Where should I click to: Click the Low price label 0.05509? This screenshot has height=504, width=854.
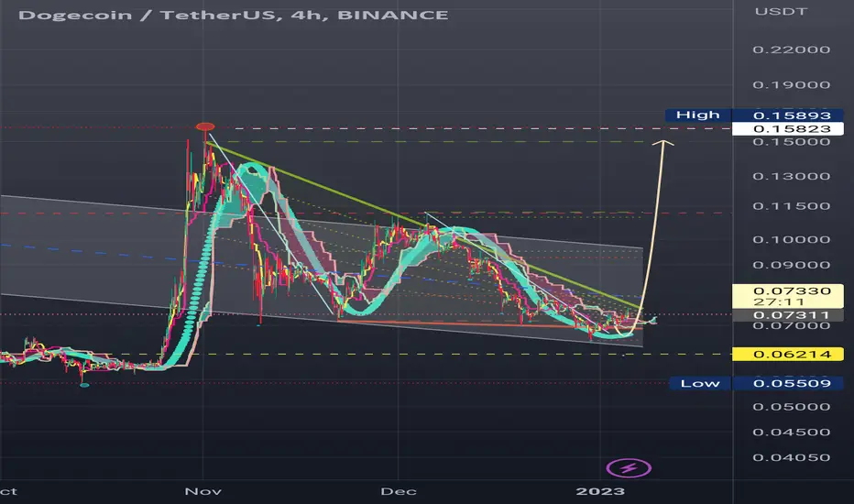[x=787, y=383]
